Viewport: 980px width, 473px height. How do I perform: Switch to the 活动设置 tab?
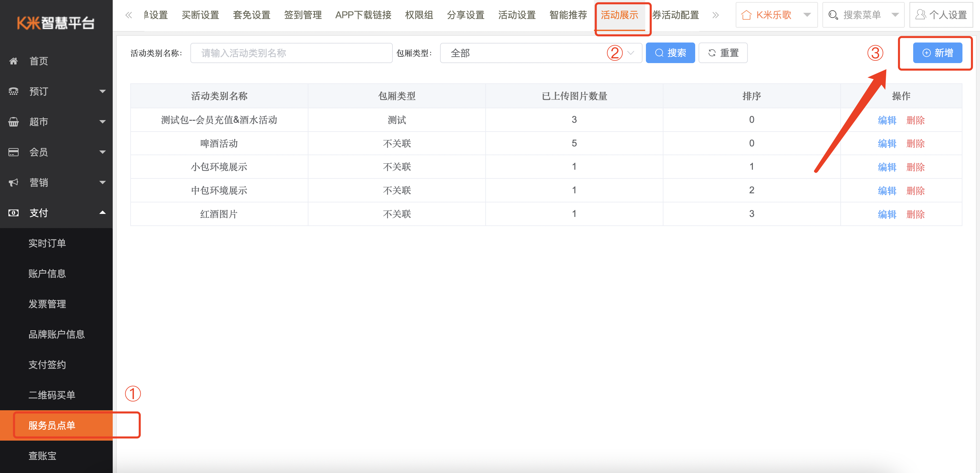(x=517, y=15)
